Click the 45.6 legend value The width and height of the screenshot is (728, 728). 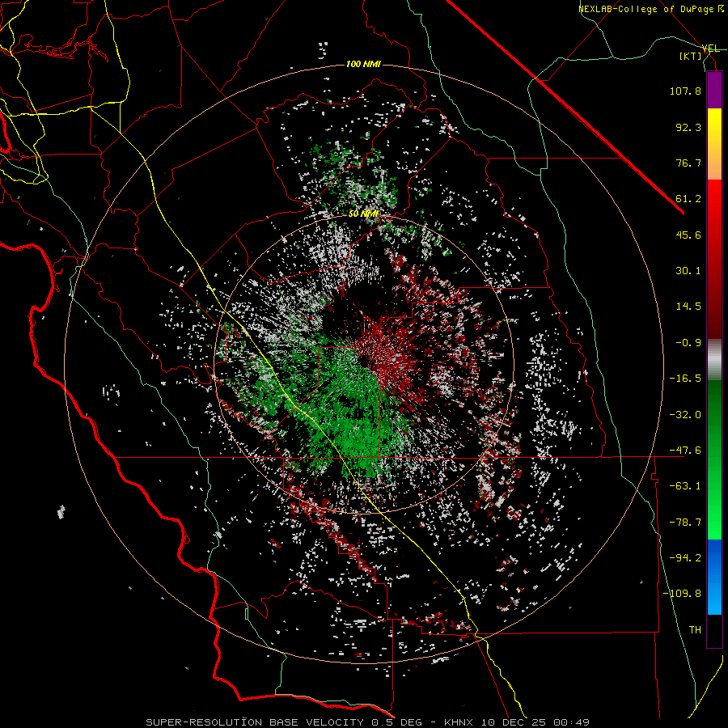[688, 235]
